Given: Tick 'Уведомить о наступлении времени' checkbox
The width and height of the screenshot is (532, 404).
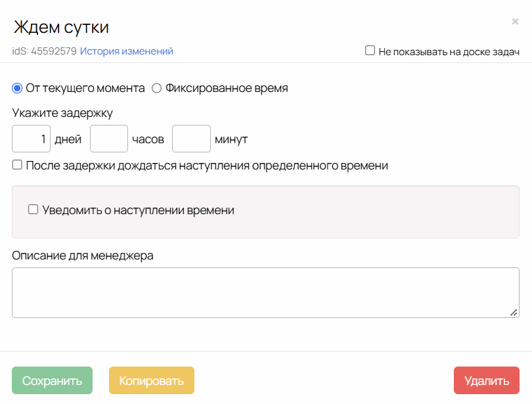Looking at the screenshot, I should pyautogui.click(x=33, y=210).
